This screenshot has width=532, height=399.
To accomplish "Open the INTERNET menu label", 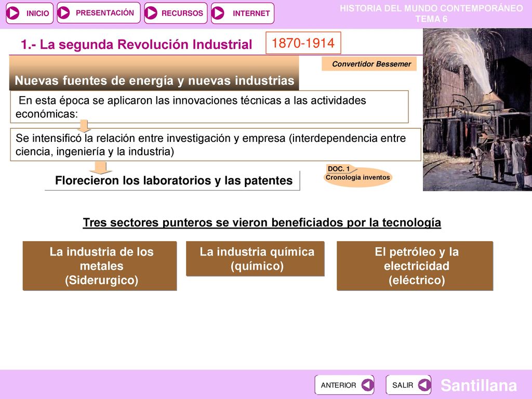I will point(251,13).
